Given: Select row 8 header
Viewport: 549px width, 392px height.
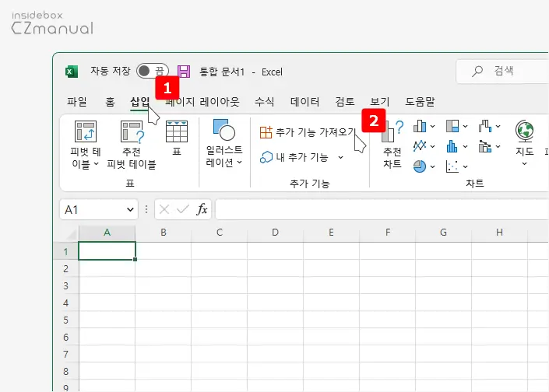Looking at the screenshot, I should pyautogui.click(x=66, y=371).
